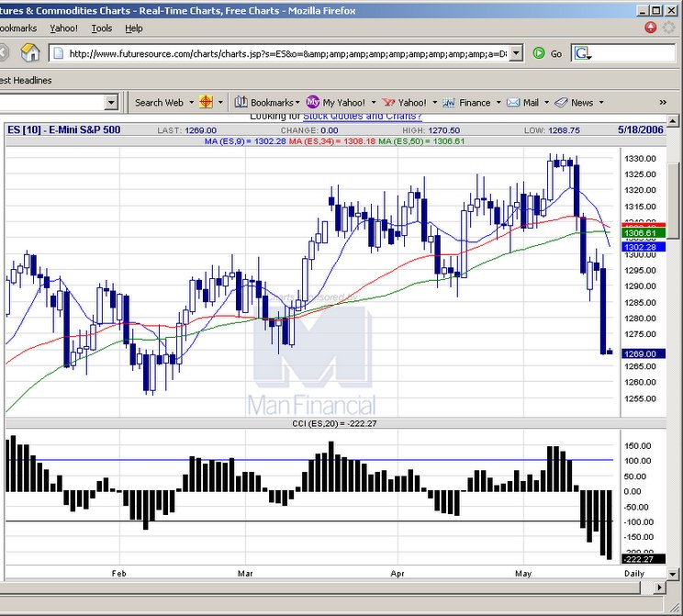Click the green Go button icon
The height and width of the screenshot is (616, 683).
(539, 53)
